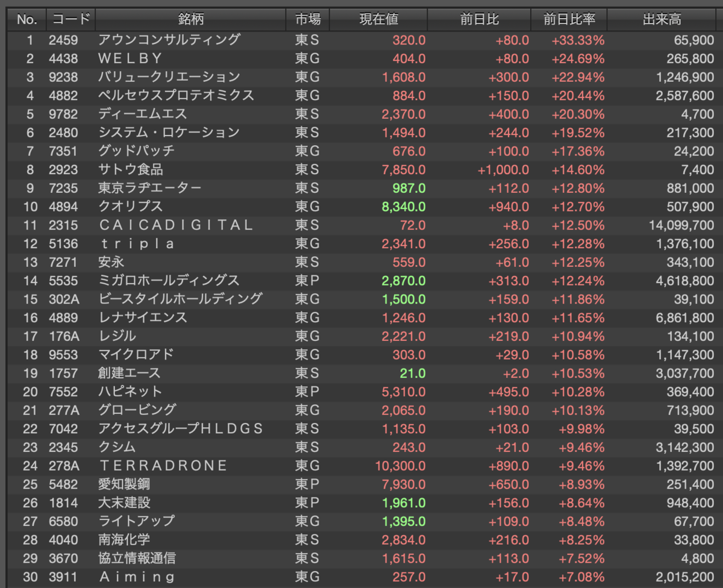
Task: Sort by the 現在値 column header
Action: [378, 19]
